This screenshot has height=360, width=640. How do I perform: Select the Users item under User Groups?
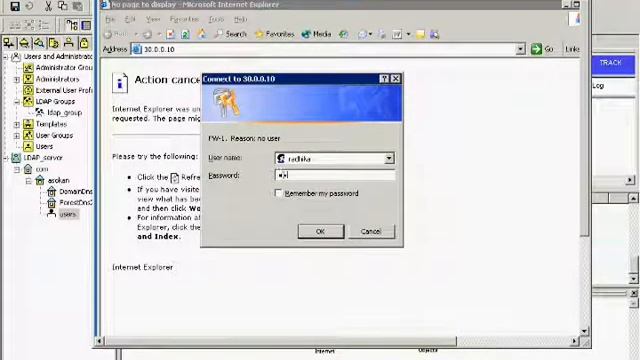(44, 146)
